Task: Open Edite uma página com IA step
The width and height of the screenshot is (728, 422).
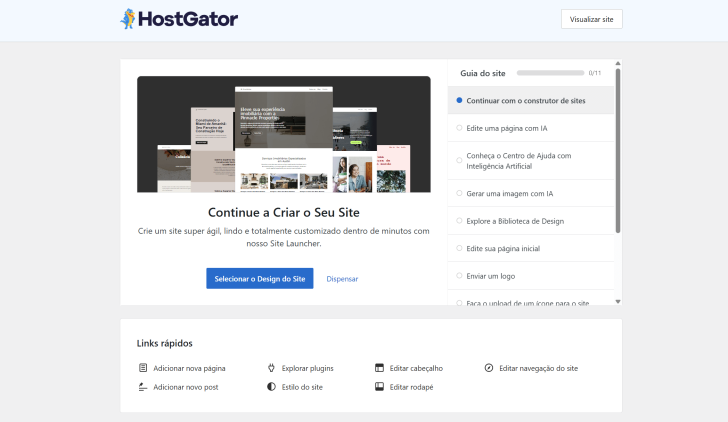Action: [x=531, y=128]
